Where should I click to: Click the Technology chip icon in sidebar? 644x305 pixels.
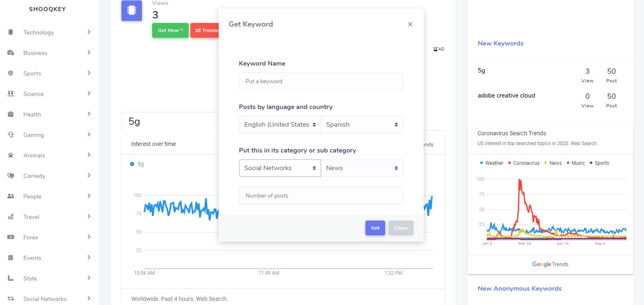coord(11,32)
